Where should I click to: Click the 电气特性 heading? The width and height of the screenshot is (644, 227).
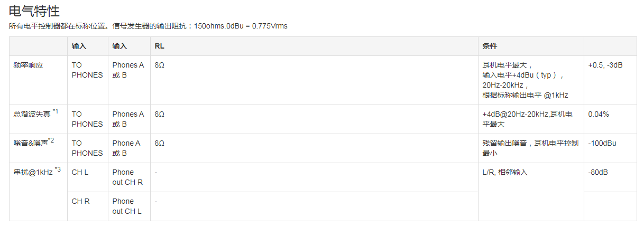(x=34, y=11)
